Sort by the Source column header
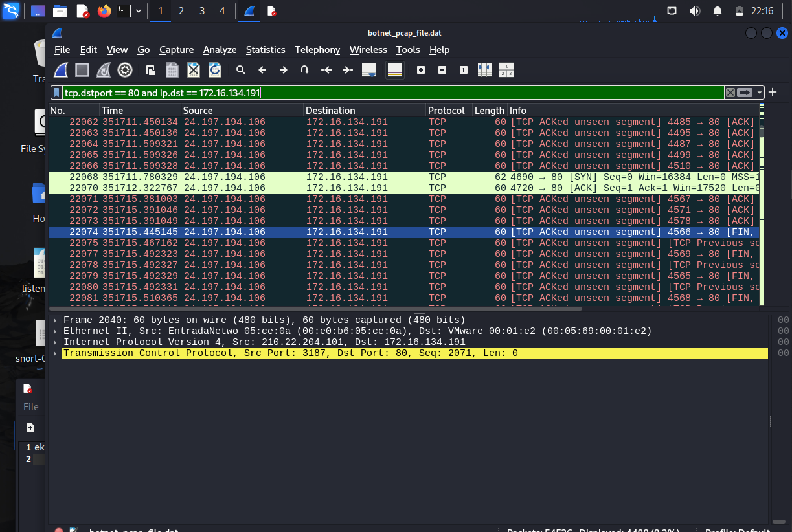 point(242,111)
